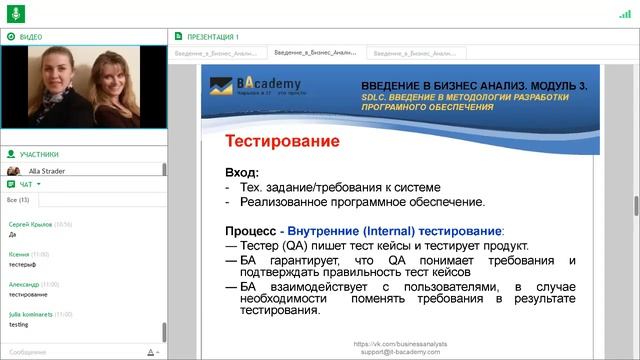Click the participants list scrollbar
640x360 pixels.
click(x=164, y=169)
